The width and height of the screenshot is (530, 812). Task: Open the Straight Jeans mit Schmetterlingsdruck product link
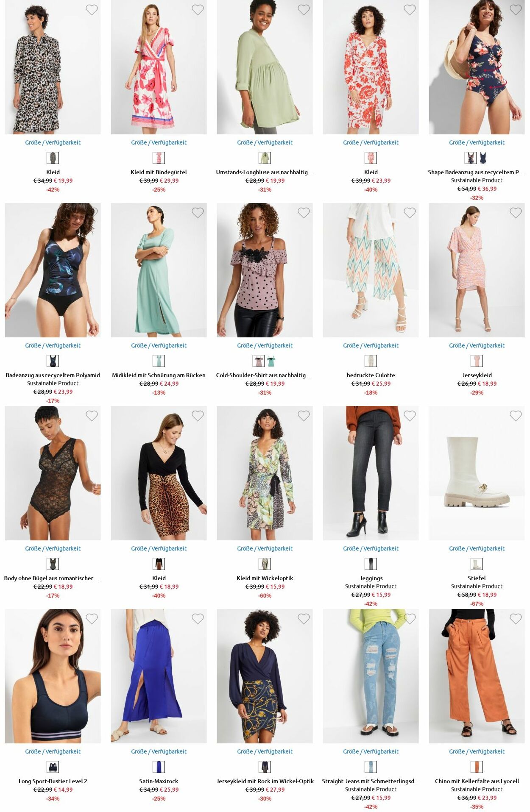coord(371,781)
